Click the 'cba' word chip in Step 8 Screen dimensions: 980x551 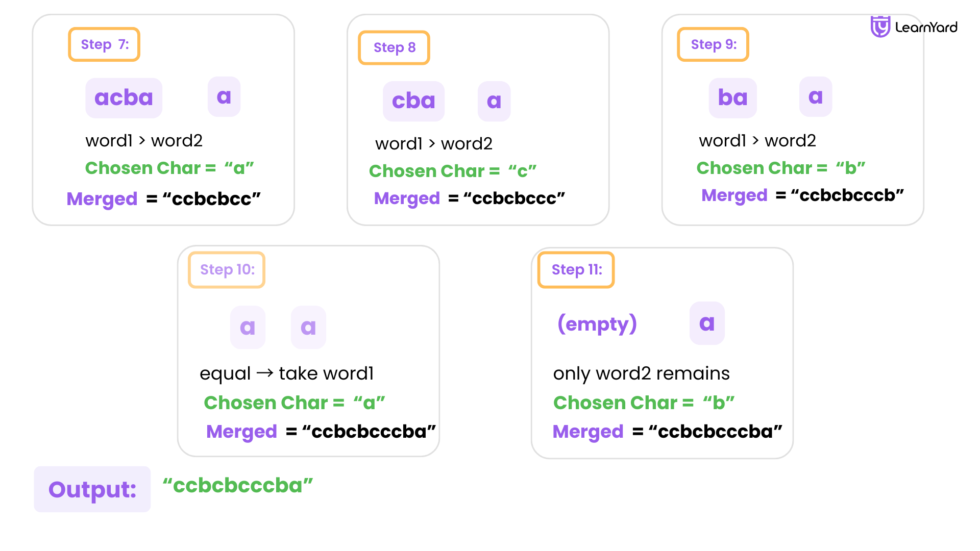tap(413, 101)
